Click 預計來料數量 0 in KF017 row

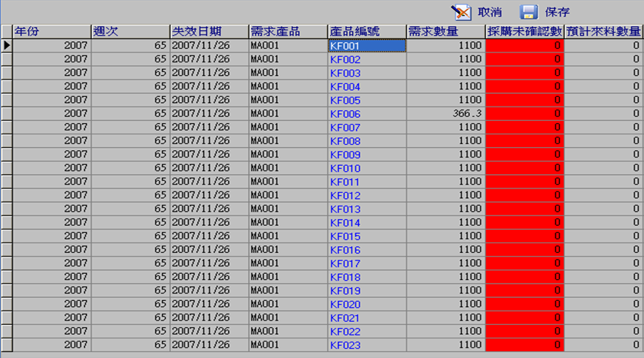(604, 263)
